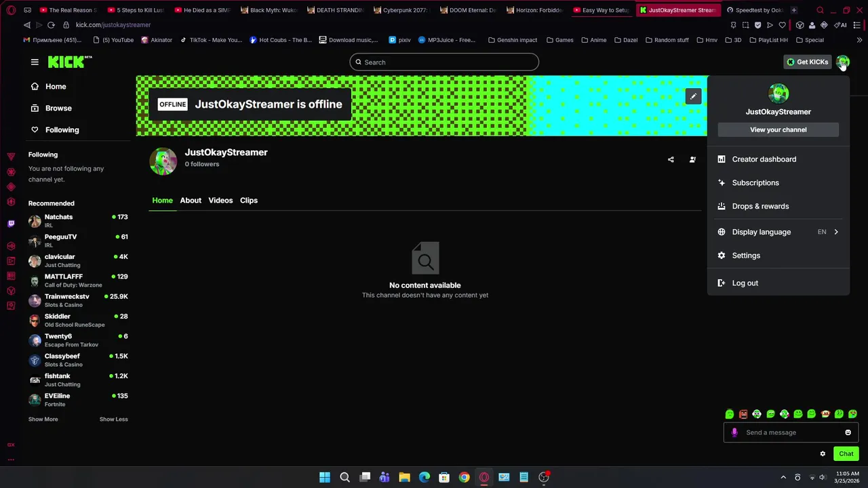Select the channel Home tab
Screen dimensions: 868x488
[x=162, y=201]
